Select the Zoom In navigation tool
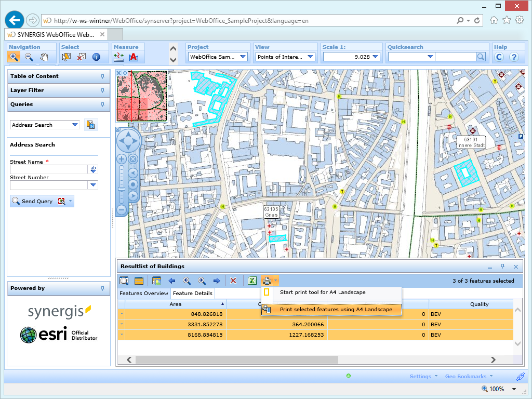 pos(14,57)
